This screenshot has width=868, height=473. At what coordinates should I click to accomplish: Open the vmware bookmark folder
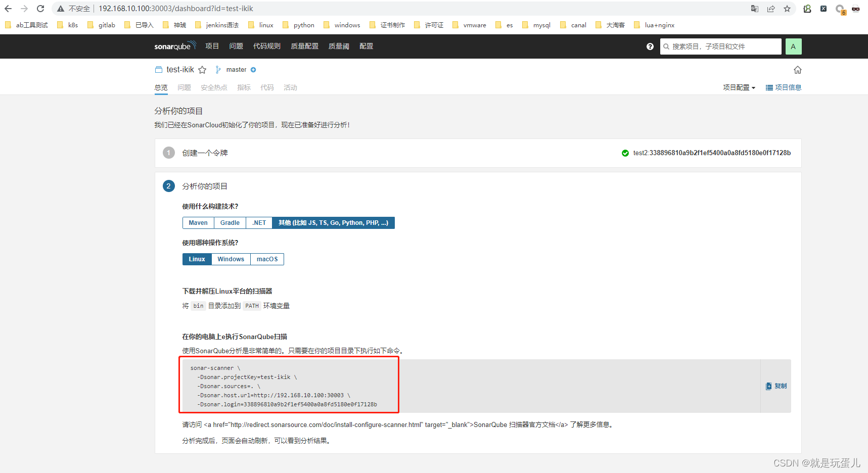(x=470, y=25)
